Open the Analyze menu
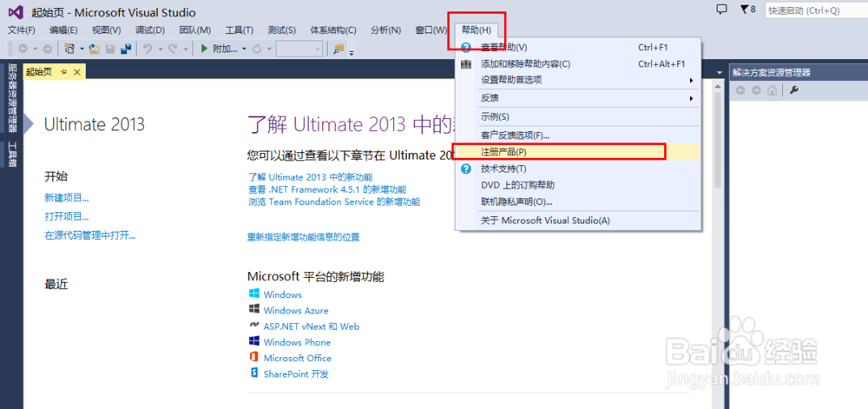Image resolution: width=868 pixels, height=409 pixels. click(x=386, y=30)
